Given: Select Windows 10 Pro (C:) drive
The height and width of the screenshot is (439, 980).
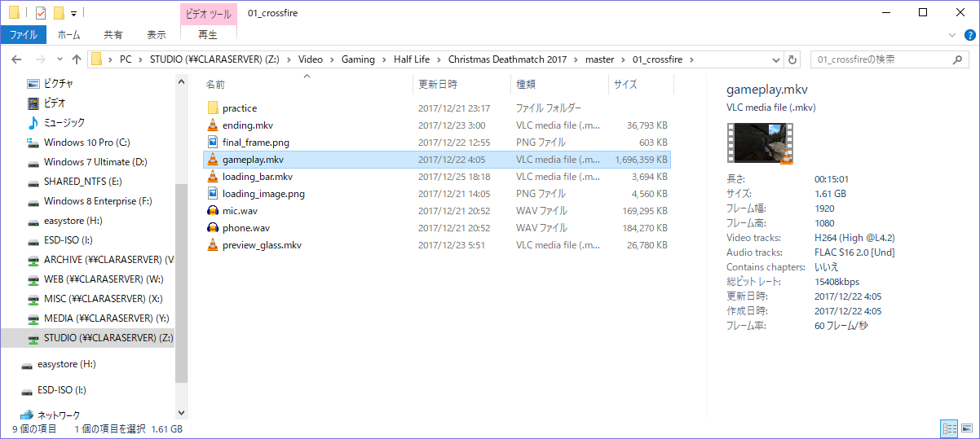Looking at the screenshot, I should point(86,143).
